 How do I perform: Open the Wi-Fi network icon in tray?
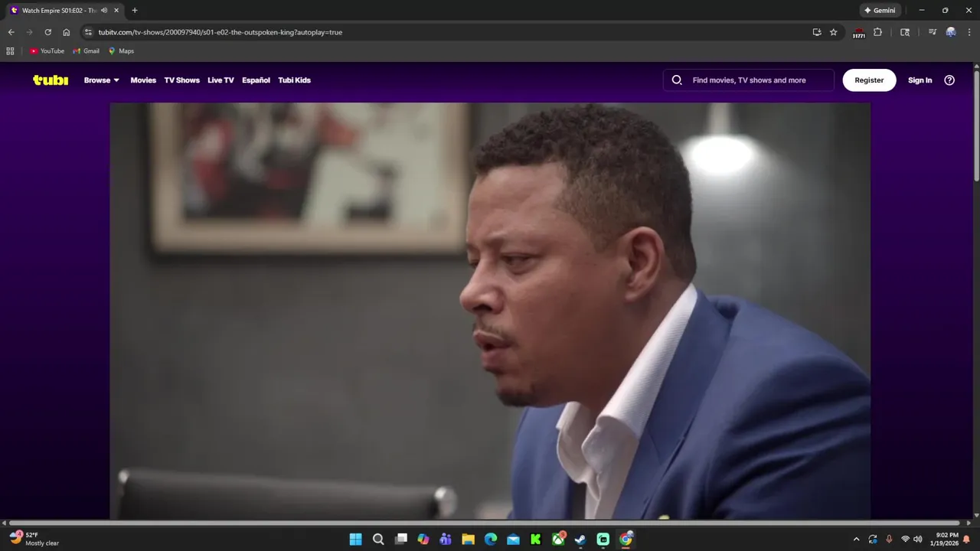pos(905,540)
